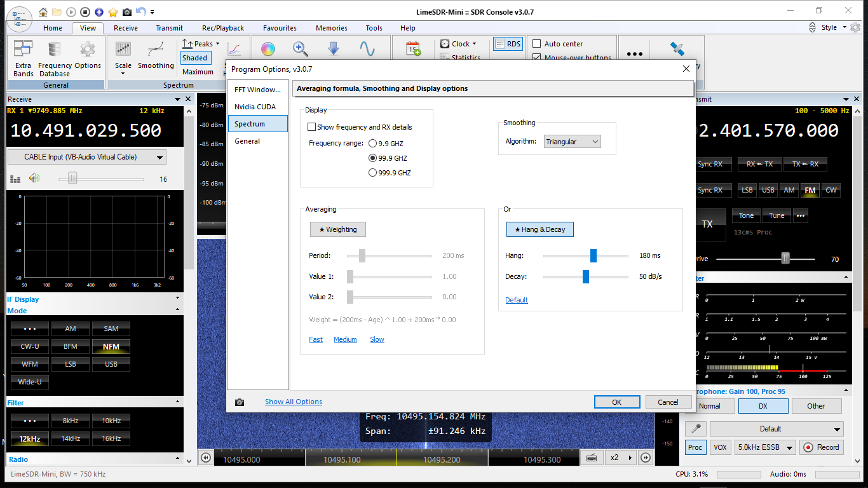This screenshot has height=488, width=868.
Task: Click the colour wheel ribbon icon
Action: pos(268,49)
